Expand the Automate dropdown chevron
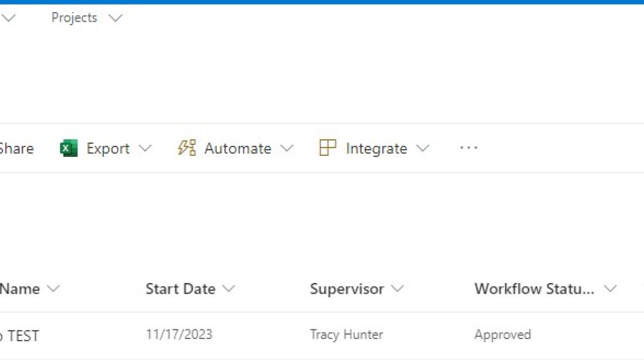The width and height of the screenshot is (644, 362). point(287,148)
